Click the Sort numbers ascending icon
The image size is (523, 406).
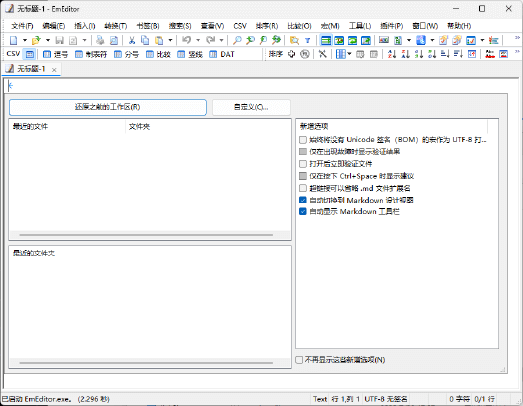point(419,54)
